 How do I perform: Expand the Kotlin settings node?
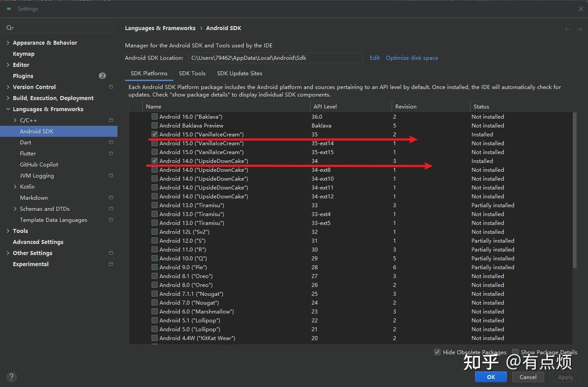pyautogui.click(x=15, y=186)
